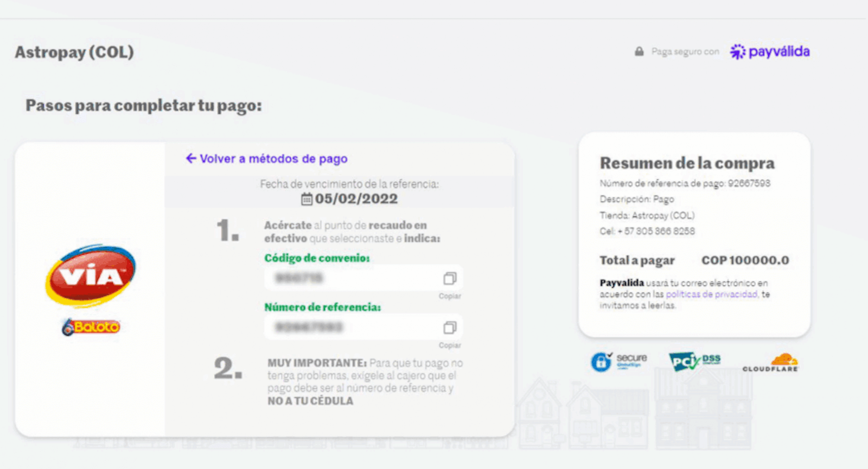Screen dimensions: 868x469
Task: Click the Via logo image
Action: click(91, 276)
